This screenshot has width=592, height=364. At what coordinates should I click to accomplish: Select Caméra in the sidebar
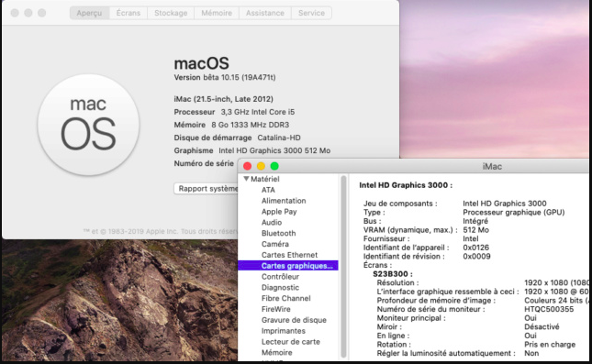[x=274, y=244]
